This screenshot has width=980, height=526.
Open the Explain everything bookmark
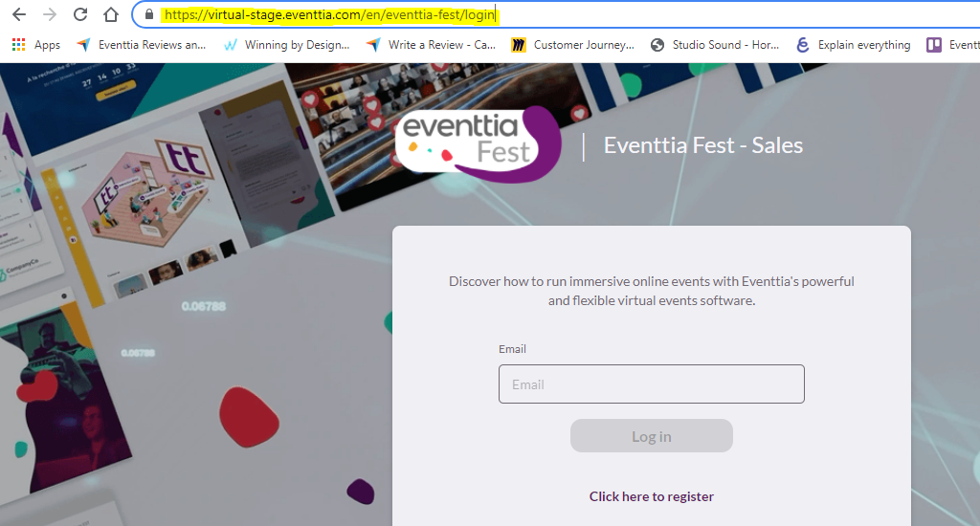pyautogui.click(x=853, y=45)
